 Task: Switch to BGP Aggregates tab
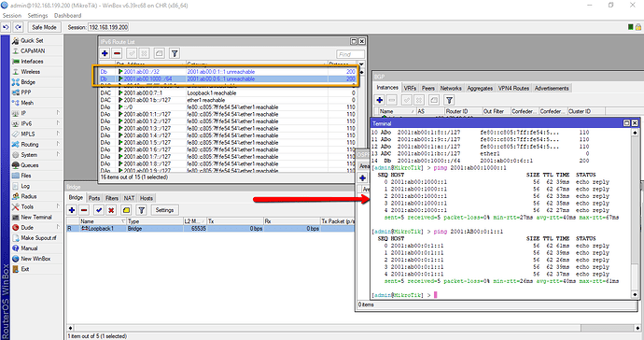480,88
